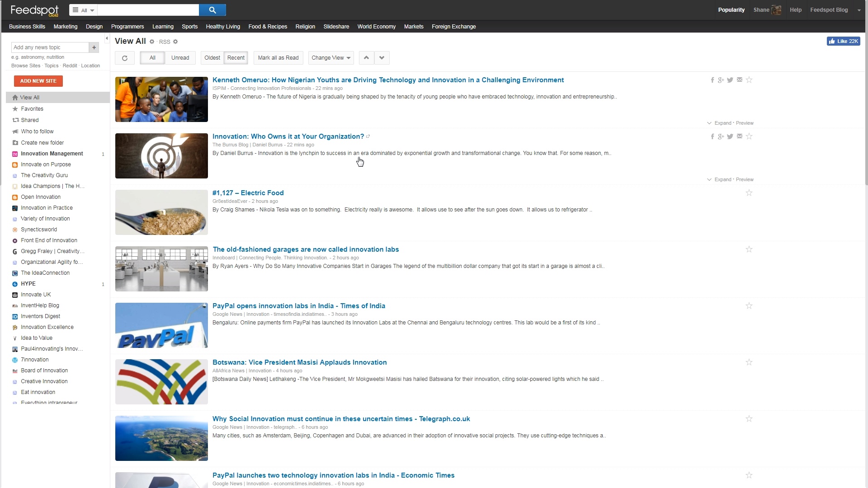
Task: Share Kenneth Omeruo article on Facebook
Action: point(712,80)
